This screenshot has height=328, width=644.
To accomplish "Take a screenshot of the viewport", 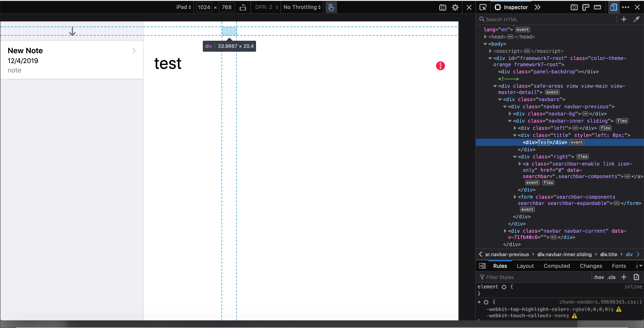I will tap(443, 7).
